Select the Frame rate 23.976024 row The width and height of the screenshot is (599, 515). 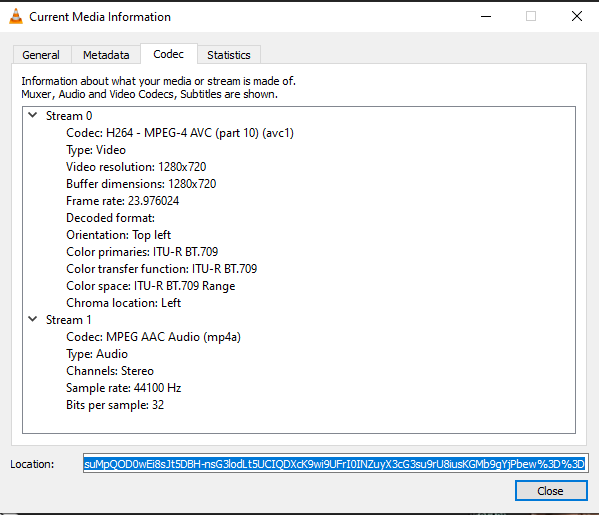(123, 201)
